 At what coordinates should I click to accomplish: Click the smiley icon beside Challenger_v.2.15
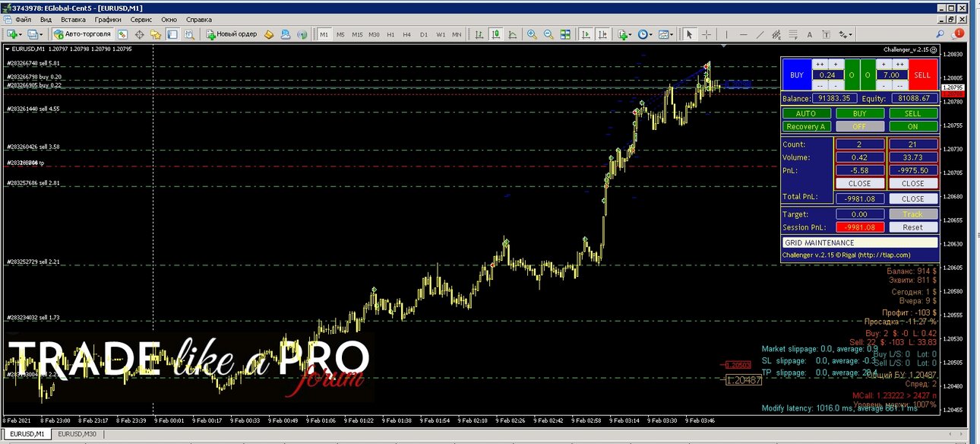tap(932, 49)
